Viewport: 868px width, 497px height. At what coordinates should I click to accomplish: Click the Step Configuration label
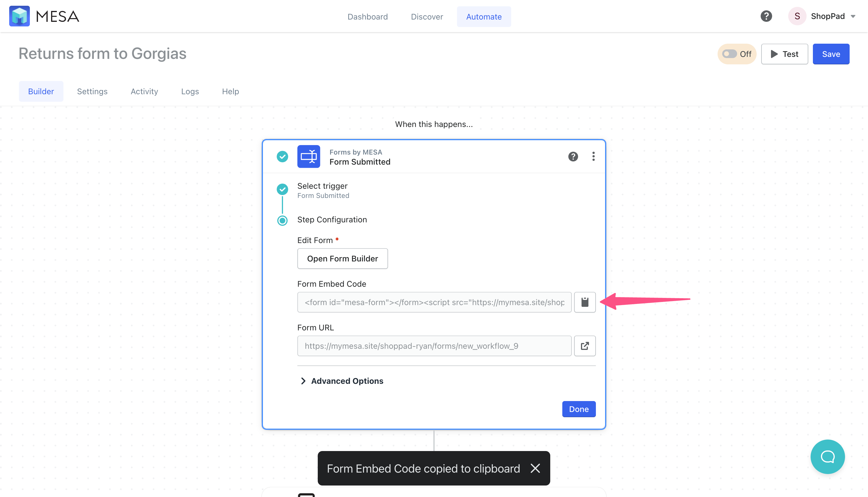click(332, 219)
